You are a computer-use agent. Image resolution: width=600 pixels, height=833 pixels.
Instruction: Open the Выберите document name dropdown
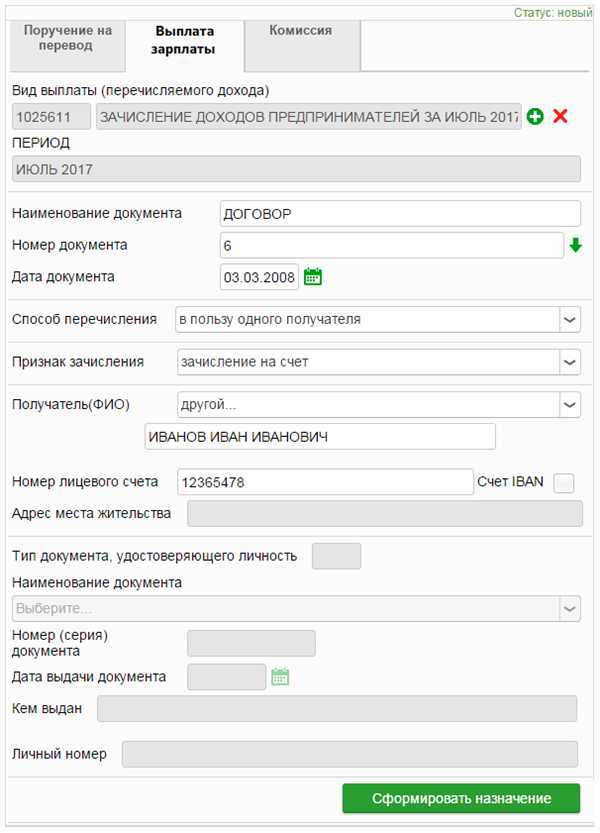click(296, 609)
